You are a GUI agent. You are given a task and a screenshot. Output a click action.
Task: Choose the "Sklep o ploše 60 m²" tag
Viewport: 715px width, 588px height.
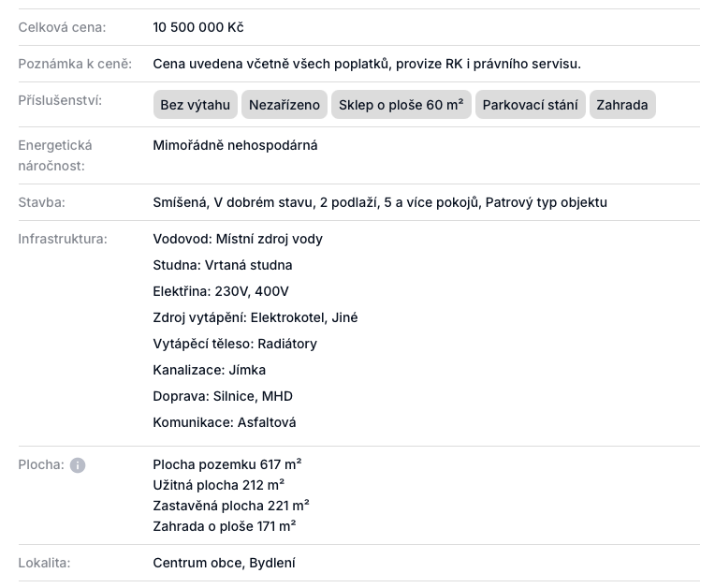tap(401, 105)
